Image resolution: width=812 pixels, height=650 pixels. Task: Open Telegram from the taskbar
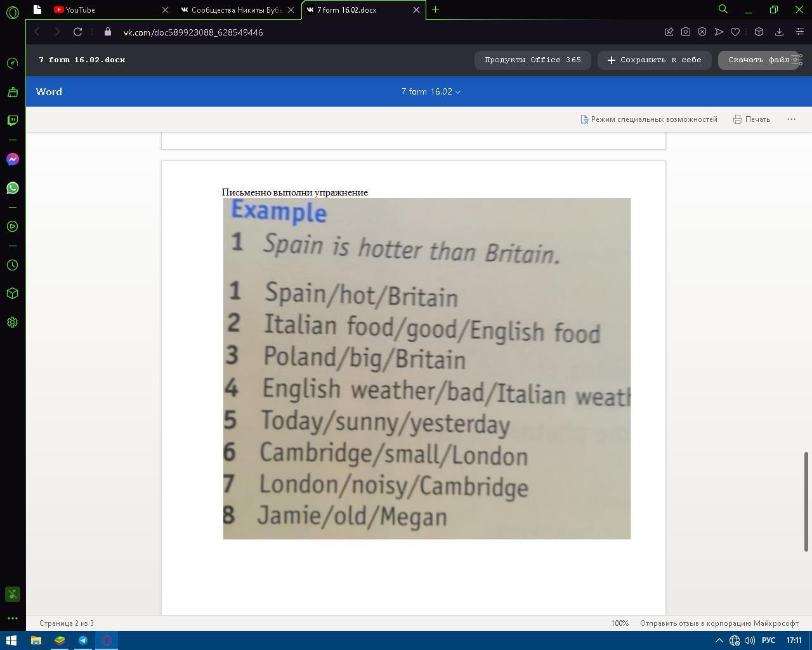pos(83,640)
